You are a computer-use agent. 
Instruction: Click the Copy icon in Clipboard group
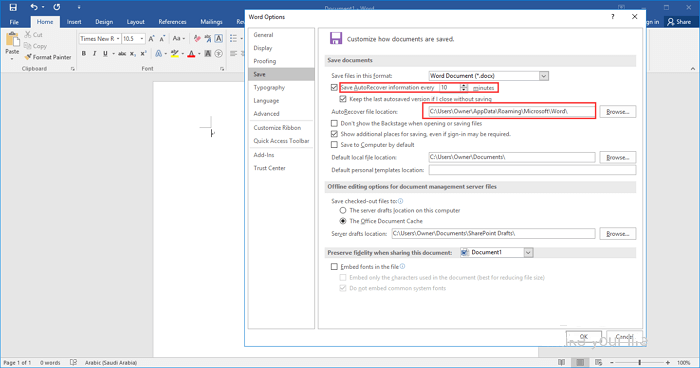pyautogui.click(x=28, y=46)
